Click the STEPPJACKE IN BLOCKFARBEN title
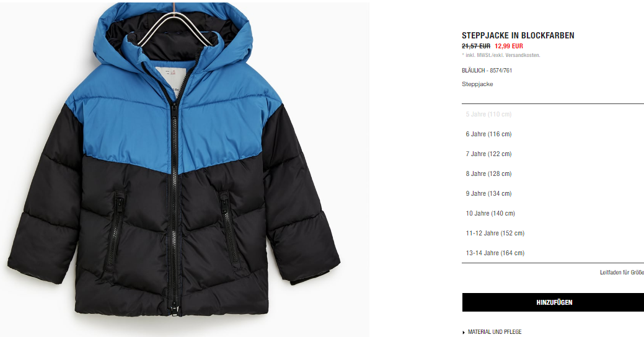Viewport: 644px width, 337px height. coord(518,36)
